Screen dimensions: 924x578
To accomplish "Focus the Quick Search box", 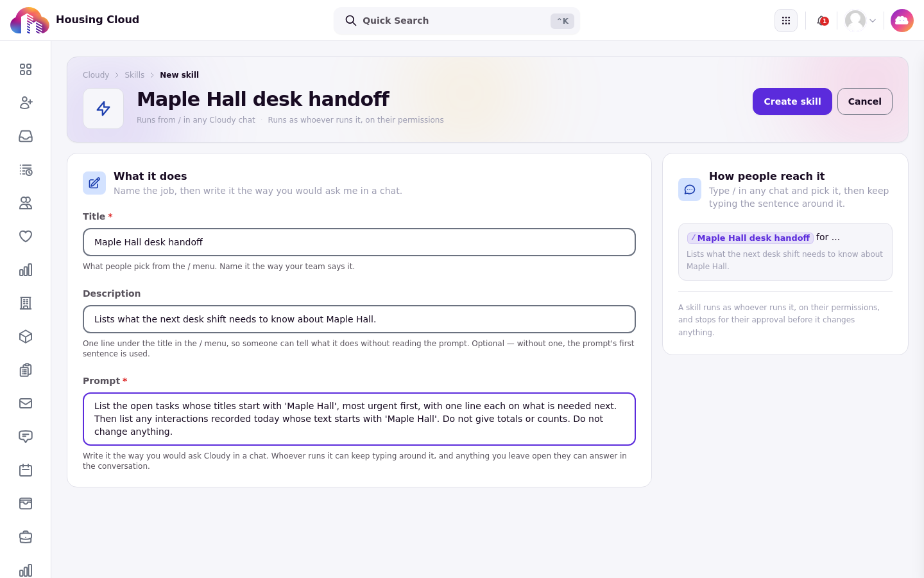I will pyautogui.click(x=457, y=21).
